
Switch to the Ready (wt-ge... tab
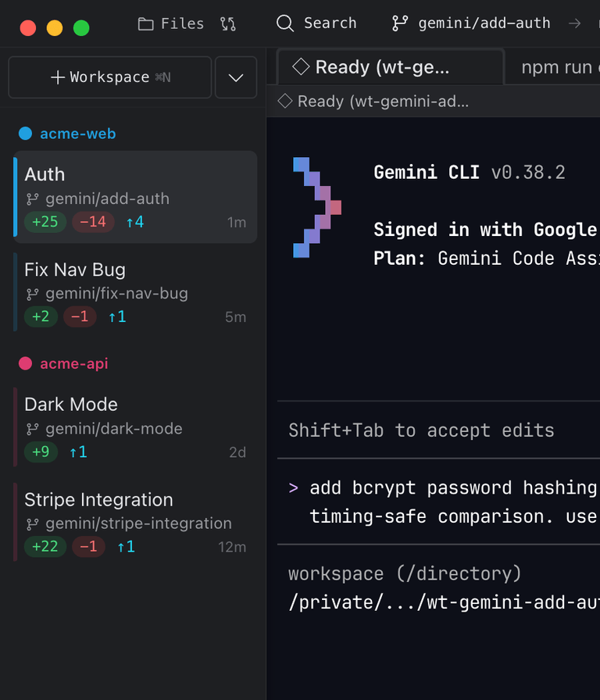tap(391, 67)
